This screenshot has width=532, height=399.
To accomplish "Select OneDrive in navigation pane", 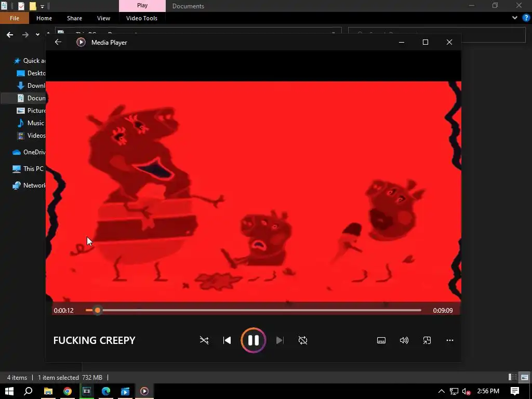I will (29, 152).
